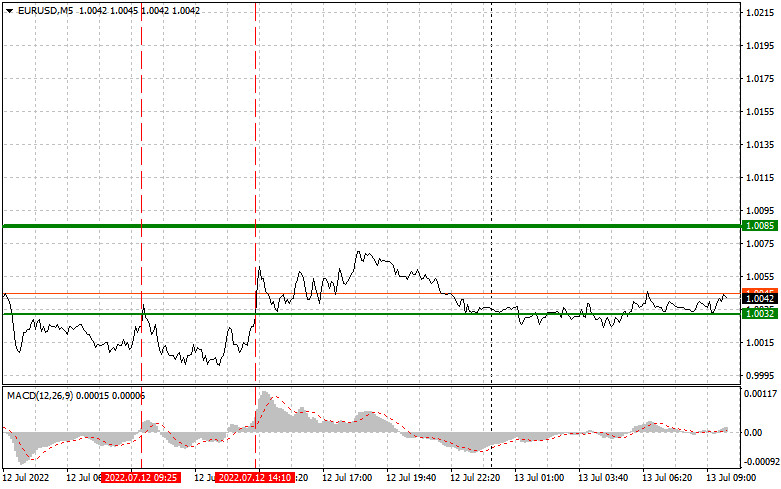781x489 pixels.
Task: Click the -0.00092 MACD scale value
Action: point(762,462)
